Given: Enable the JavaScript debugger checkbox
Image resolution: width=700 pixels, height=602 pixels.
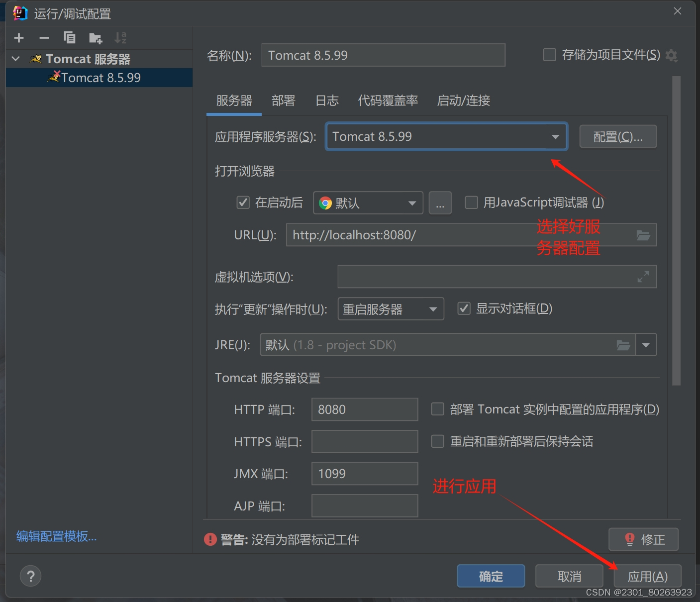Looking at the screenshot, I should click(x=471, y=202).
